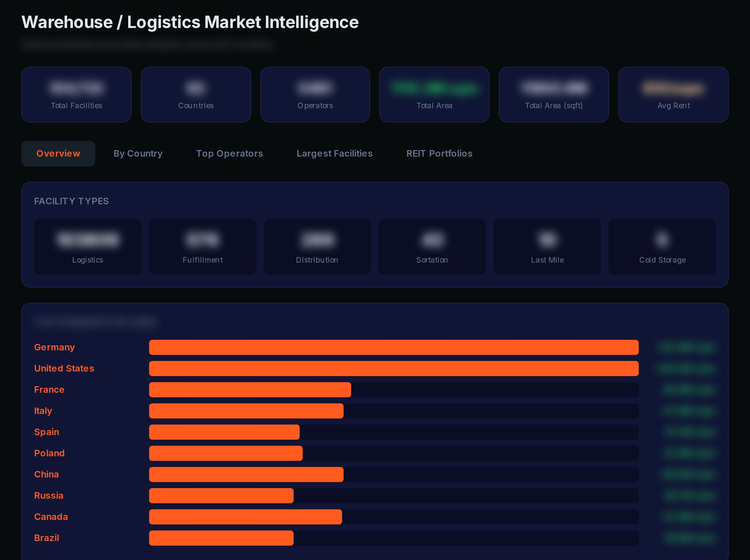Click the United States country label

coord(64,369)
